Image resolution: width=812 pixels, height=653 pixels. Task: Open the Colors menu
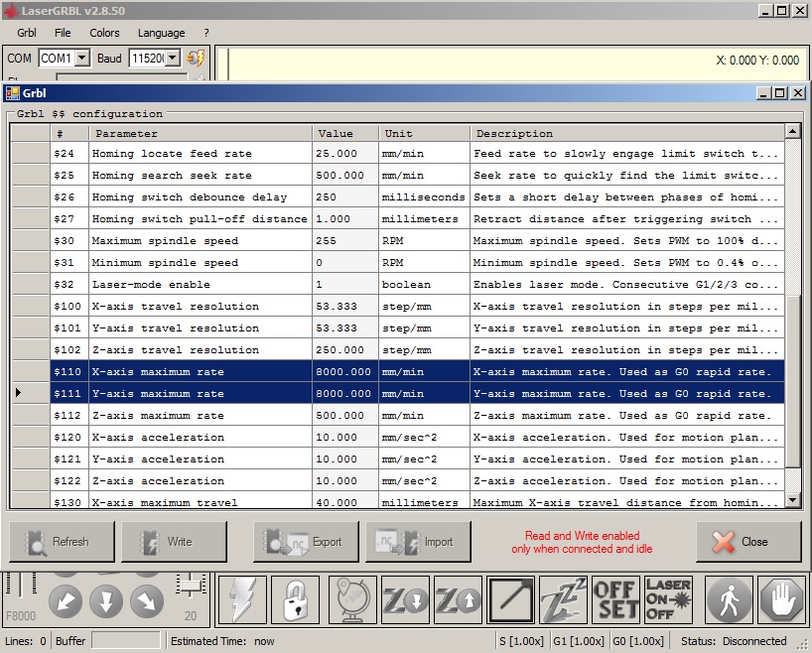pyautogui.click(x=104, y=33)
